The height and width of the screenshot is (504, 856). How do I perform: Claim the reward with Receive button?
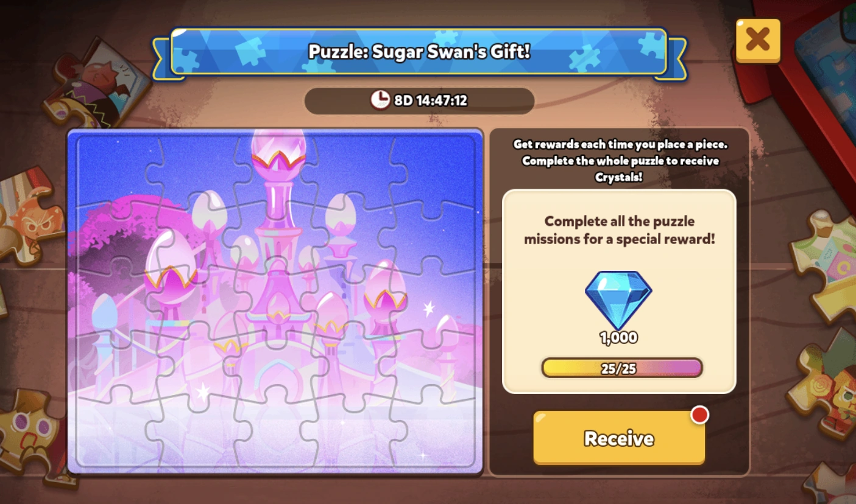(619, 438)
